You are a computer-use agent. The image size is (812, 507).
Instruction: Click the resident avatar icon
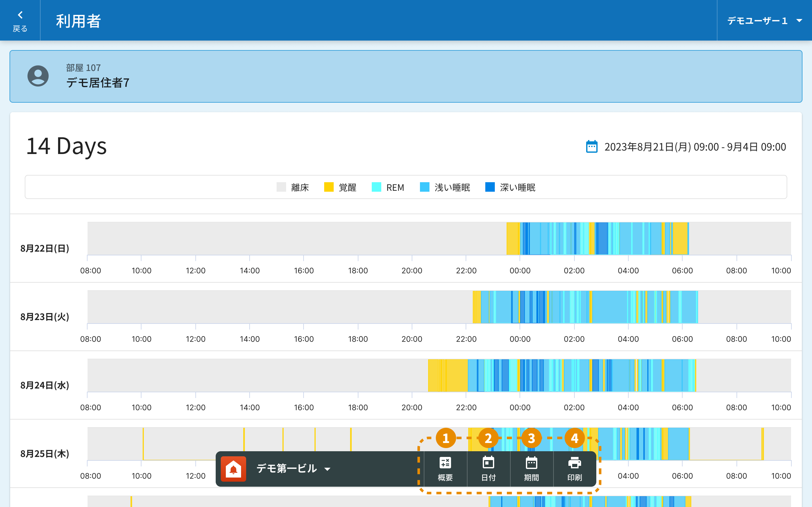click(38, 76)
